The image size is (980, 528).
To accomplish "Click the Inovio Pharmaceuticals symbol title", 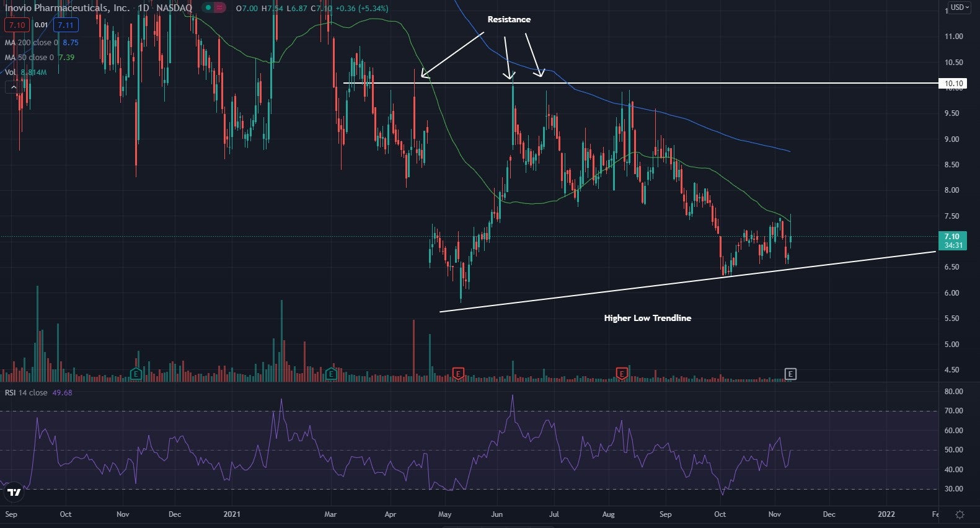I will point(68,8).
